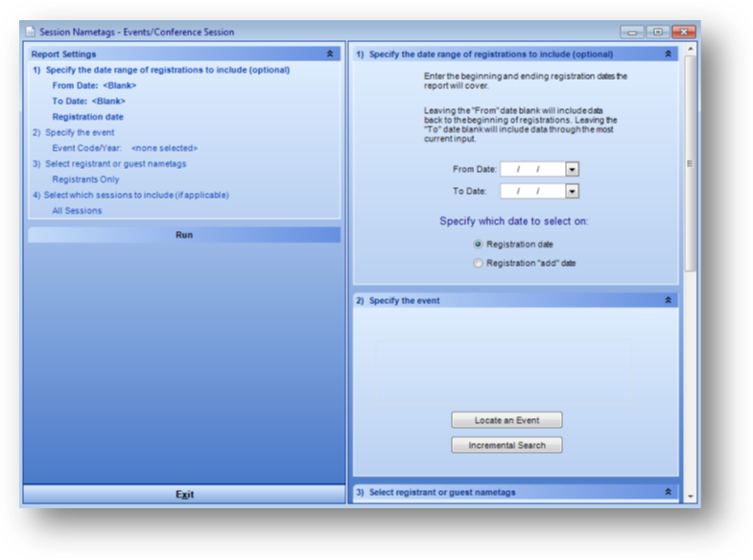Click the scroll down arrow on scrollbar
Viewport: 753px width, 560px height.
pos(690,495)
